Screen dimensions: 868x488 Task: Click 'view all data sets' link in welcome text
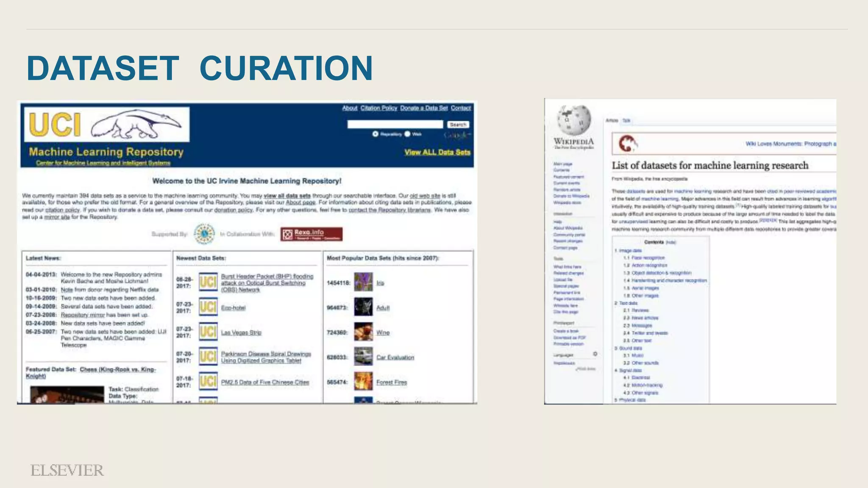pyautogui.click(x=287, y=196)
